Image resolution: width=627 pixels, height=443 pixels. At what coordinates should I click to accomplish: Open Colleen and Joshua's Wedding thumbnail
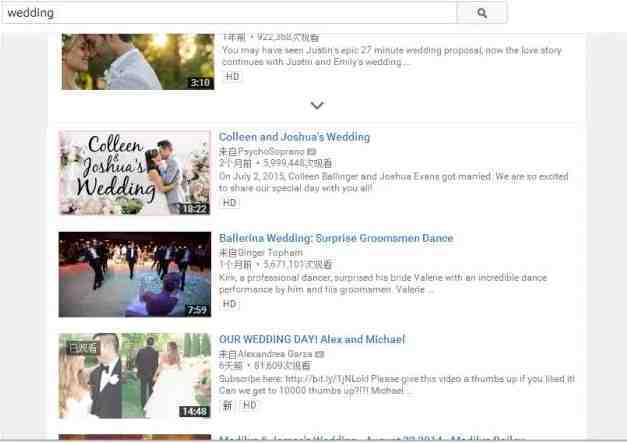135,173
